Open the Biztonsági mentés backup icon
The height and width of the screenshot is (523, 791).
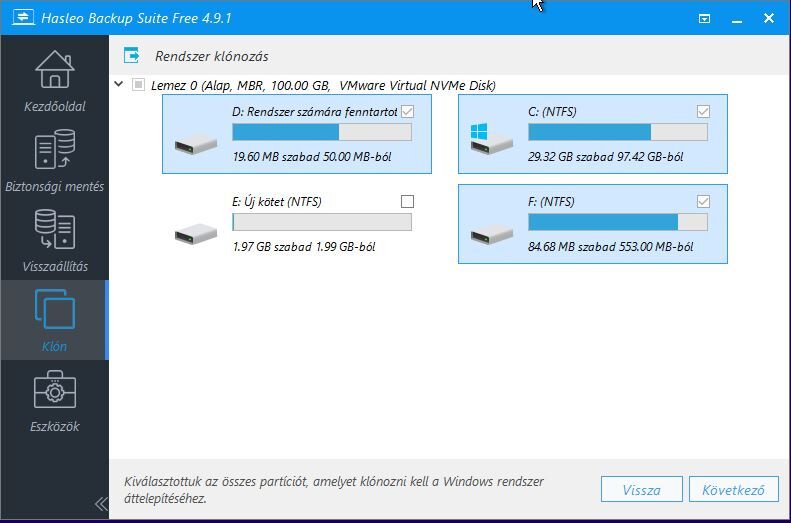coord(54,149)
